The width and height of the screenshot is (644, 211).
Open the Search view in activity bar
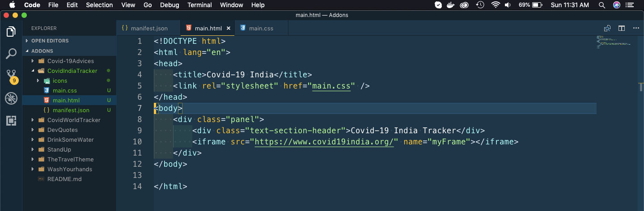[x=11, y=54]
